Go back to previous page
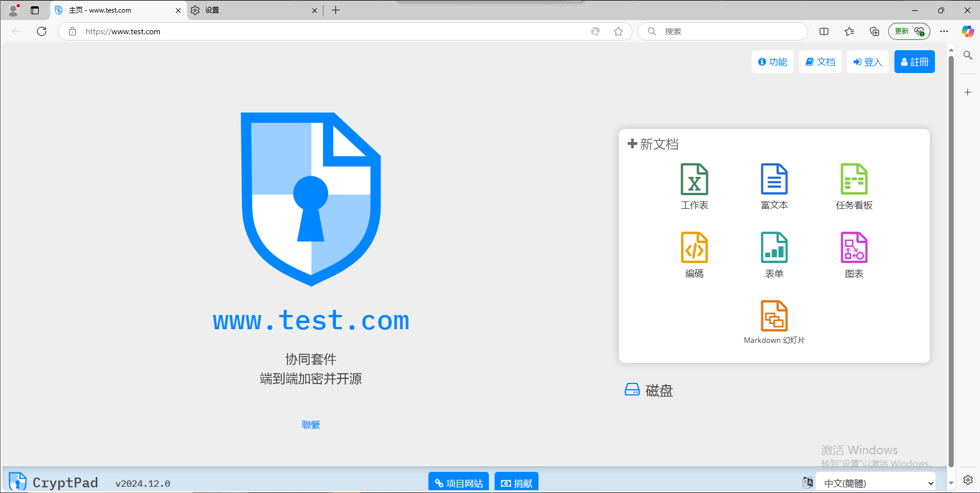This screenshot has height=493, width=980. click(17, 31)
